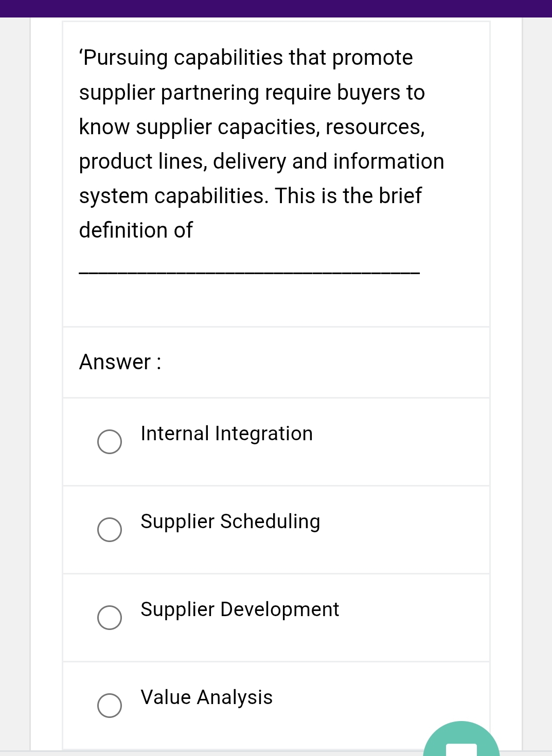Click the divider between answer options

click(276, 485)
